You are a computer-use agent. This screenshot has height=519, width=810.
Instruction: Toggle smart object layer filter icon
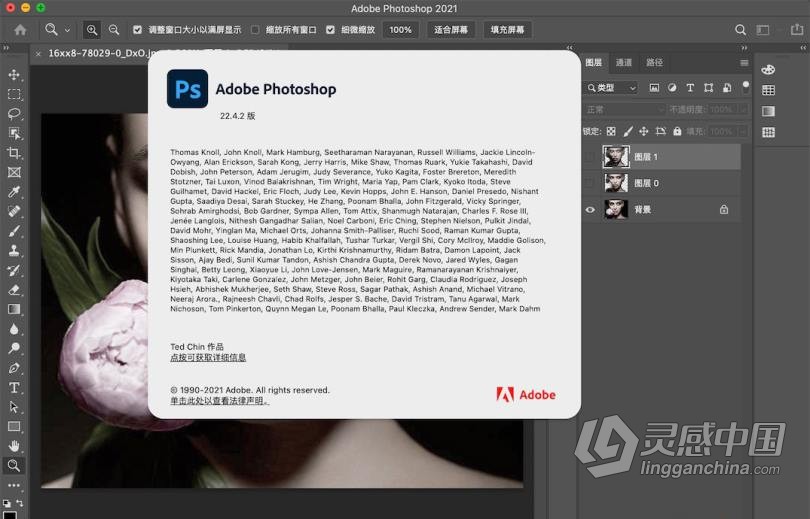point(727,88)
